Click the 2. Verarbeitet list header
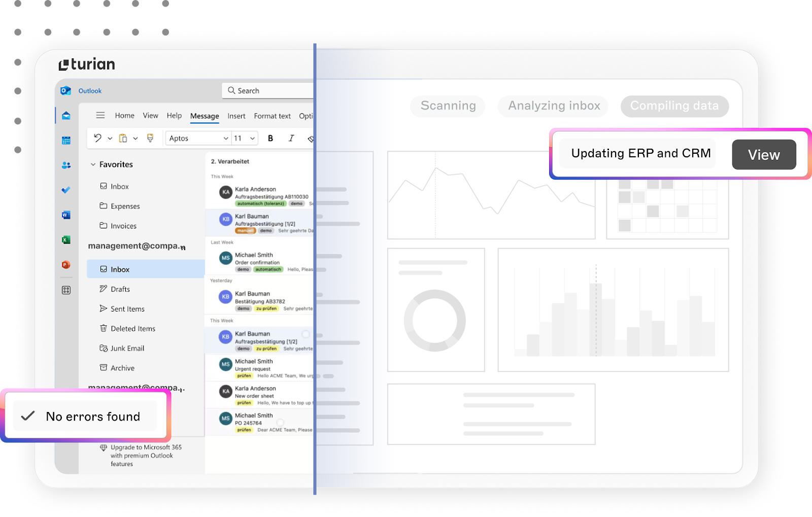Image resolution: width=812 pixels, height=517 pixels. pyautogui.click(x=230, y=161)
